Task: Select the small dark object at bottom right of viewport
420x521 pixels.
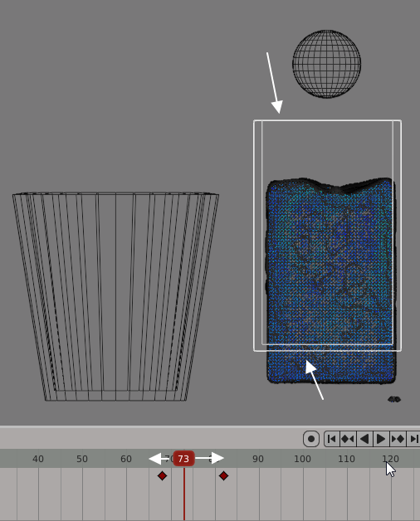Action: [394, 399]
